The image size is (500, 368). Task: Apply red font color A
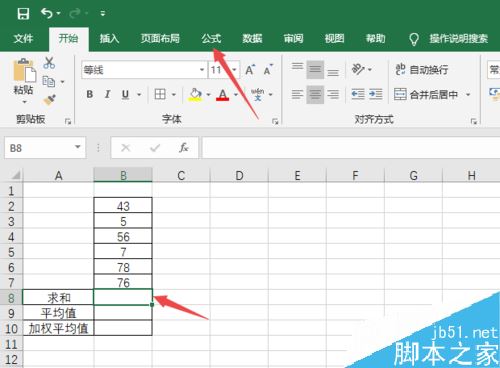223,95
